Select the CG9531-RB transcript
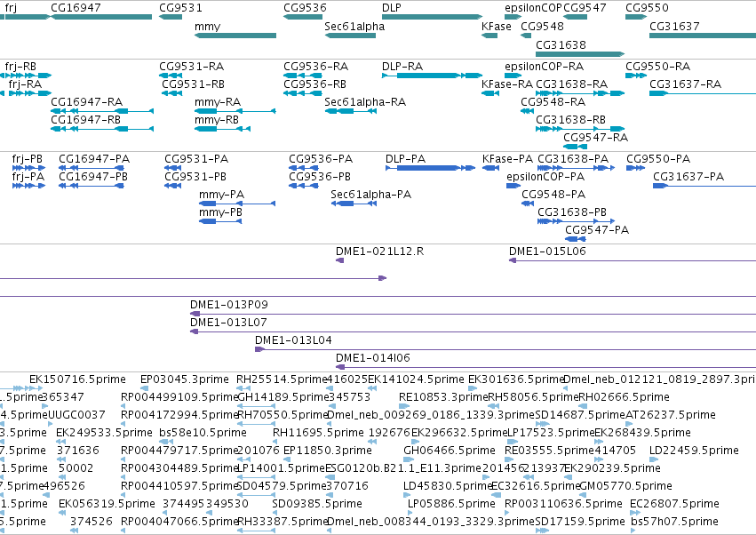Image resolution: width=756 pixels, height=535 pixels. 171,93
